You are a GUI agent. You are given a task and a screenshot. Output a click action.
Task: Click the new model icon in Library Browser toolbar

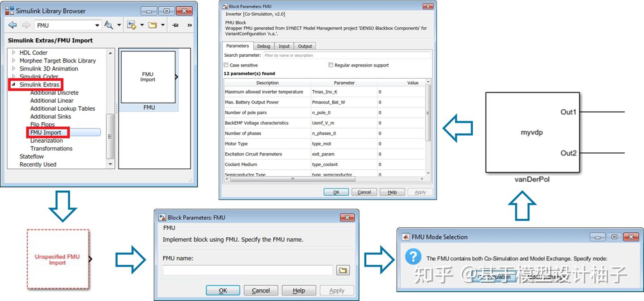click(131, 25)
